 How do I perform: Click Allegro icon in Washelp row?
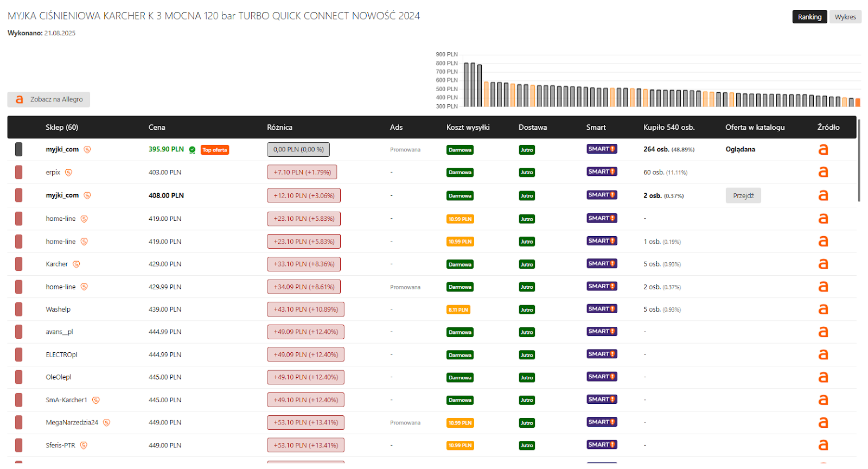823,309
